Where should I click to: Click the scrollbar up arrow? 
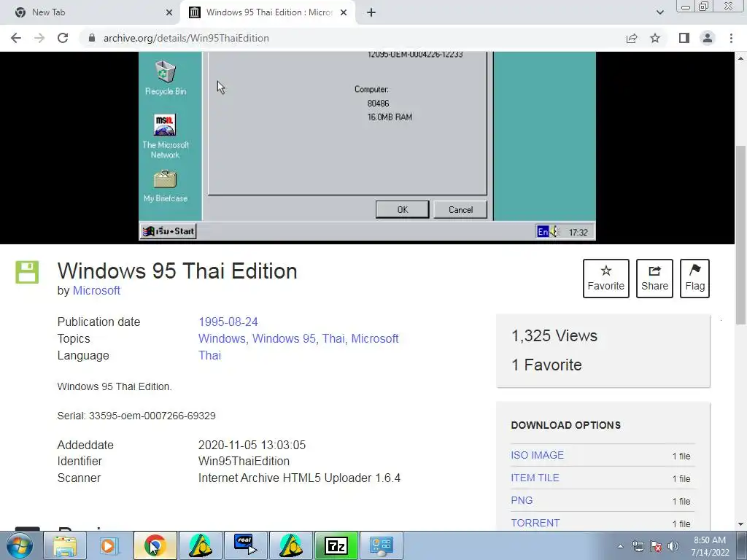point(740,58)
